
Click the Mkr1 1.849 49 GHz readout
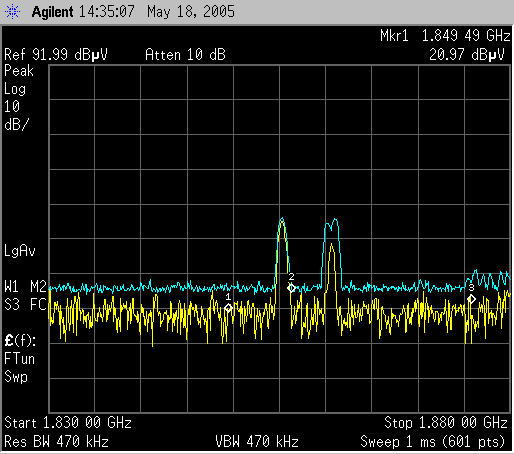click(445, 35)
